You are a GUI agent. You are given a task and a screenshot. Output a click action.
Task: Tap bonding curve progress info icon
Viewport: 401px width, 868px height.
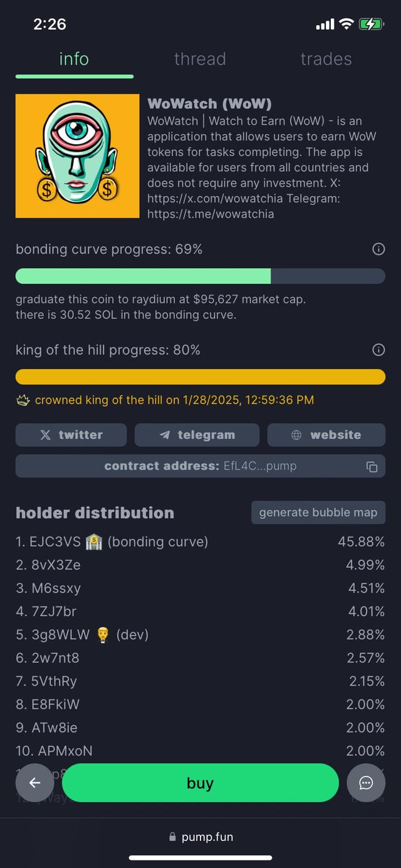click(x=378, y=249)
